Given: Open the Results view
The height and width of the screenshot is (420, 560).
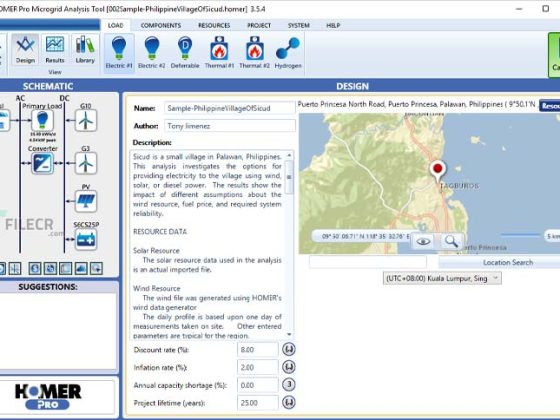Looking at the screenshot, I should 55,50.
